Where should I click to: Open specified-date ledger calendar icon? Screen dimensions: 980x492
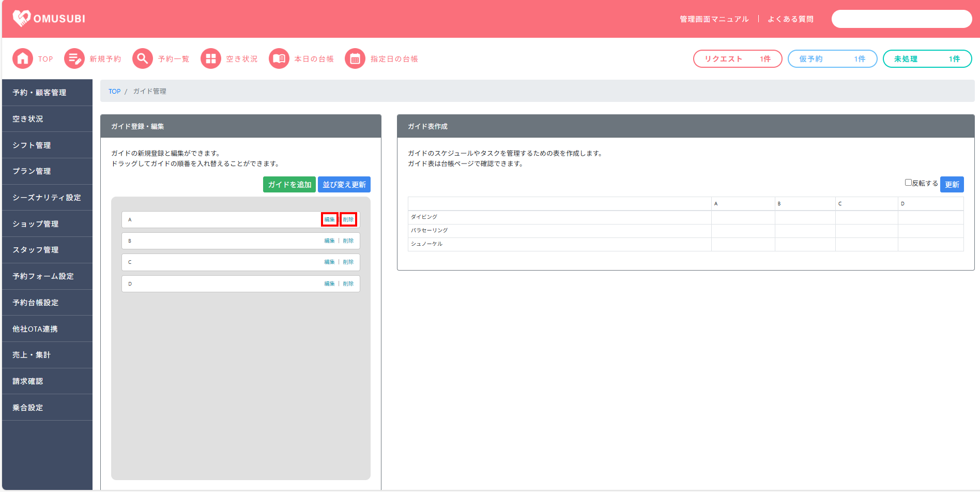(355, 59)
